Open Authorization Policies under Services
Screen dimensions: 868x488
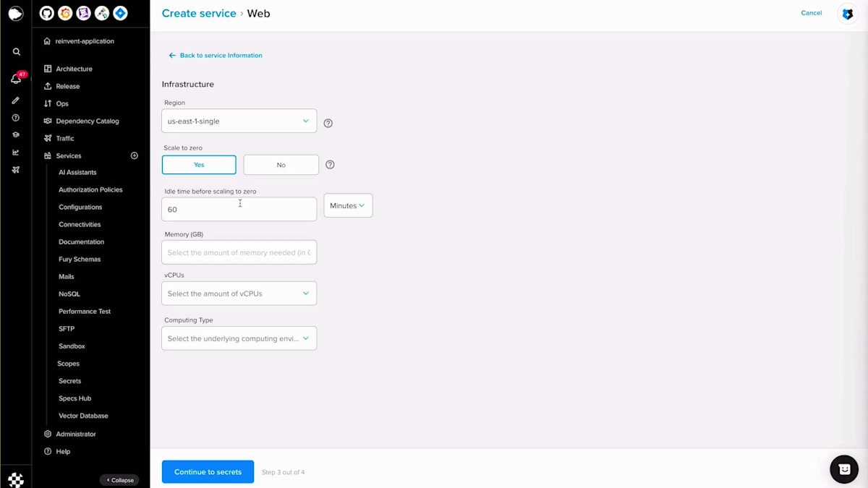(x=90, y=189)
